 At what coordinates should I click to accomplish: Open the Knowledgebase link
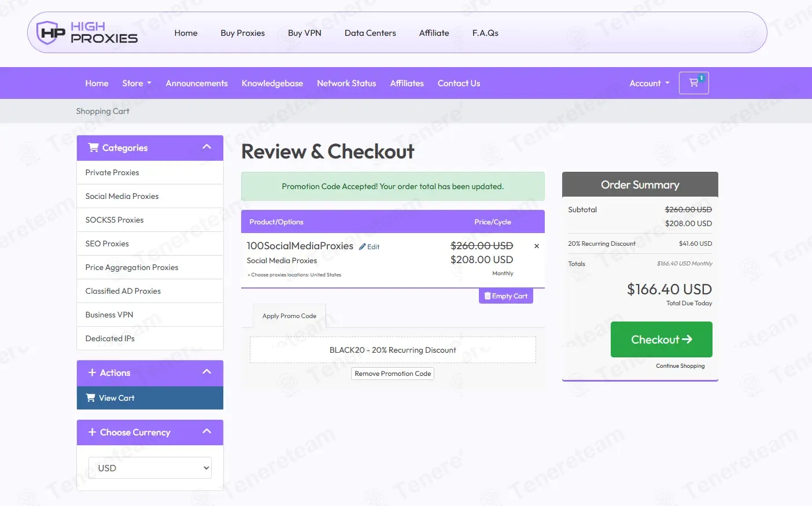pyautogui.click(x=272, y=83)
